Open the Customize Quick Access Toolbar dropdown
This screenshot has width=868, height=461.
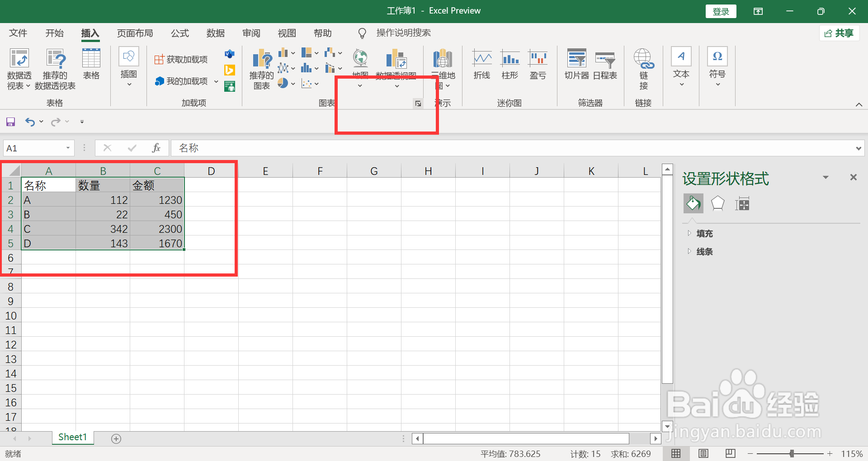click(x=82, y=122)
